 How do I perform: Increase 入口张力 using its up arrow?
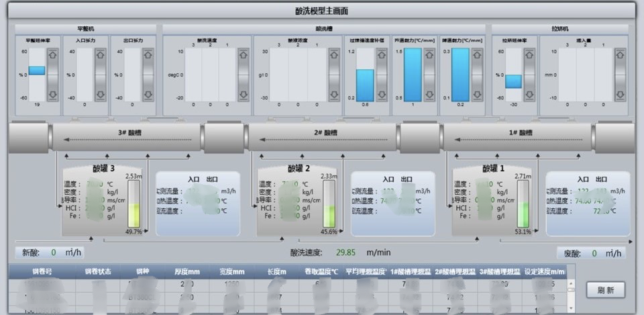[x=100, y=54]
